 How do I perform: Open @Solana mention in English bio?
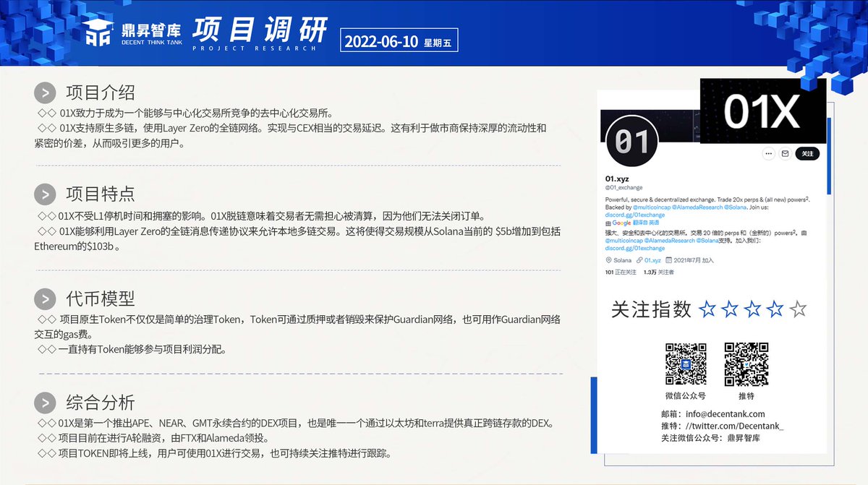[x=735, y=207]
